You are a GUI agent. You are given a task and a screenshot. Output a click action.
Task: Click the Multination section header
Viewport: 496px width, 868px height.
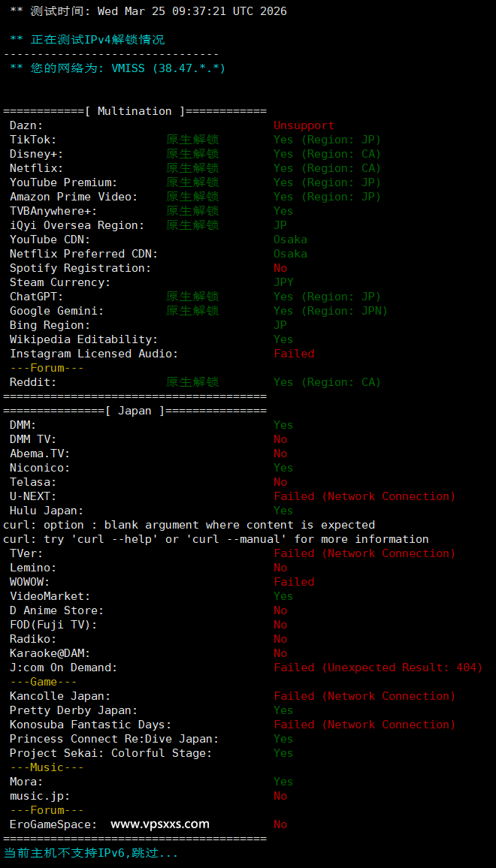coord(135,111)
